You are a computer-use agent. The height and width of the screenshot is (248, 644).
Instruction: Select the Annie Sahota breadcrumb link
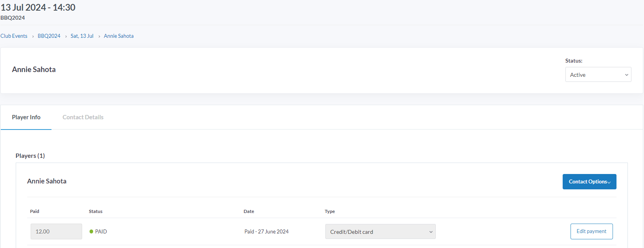(x=119, y=36)
